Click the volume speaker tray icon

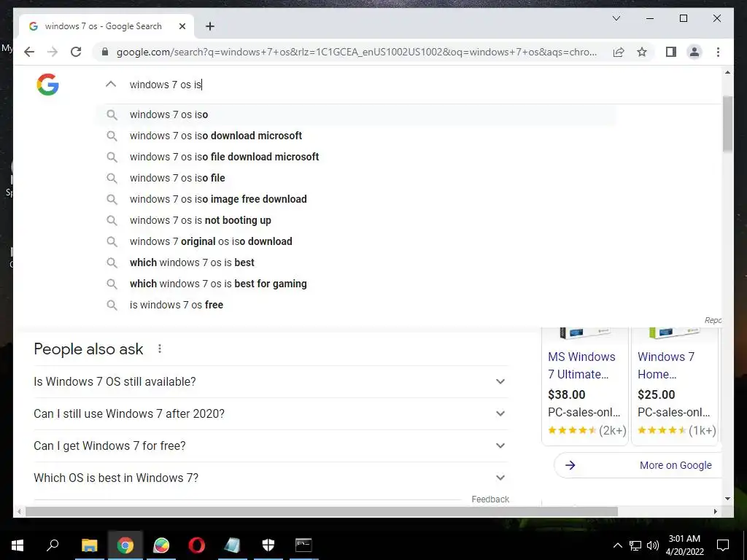[x=653, y=545]
